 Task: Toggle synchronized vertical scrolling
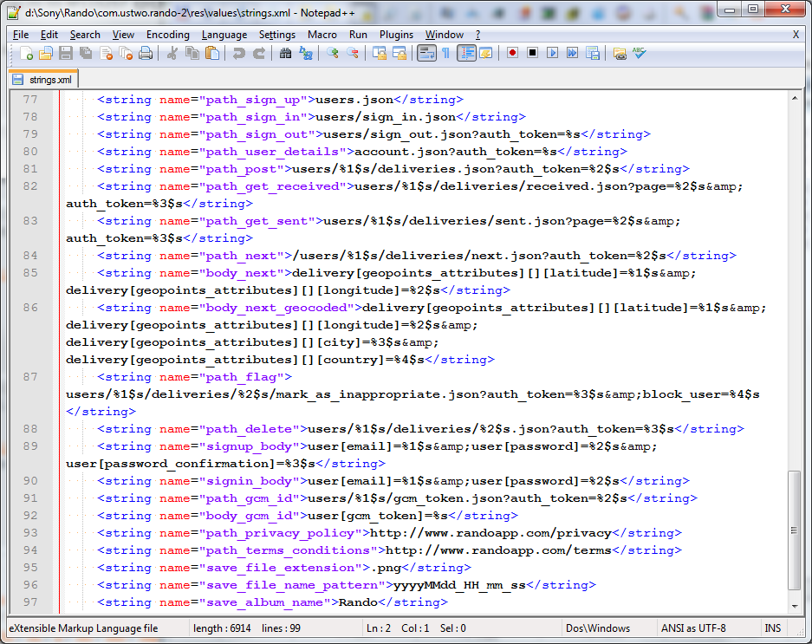pyautogui.click(x=380, y=53)
